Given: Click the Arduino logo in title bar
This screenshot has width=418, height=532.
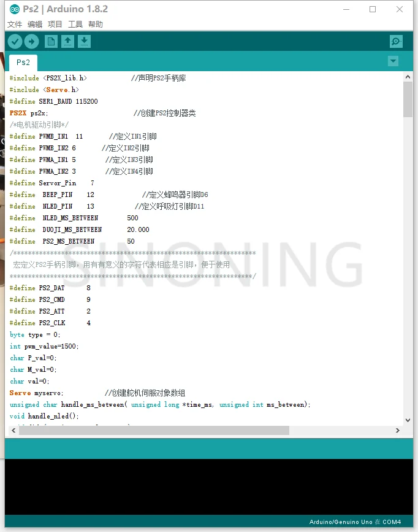Looking at the screenshot, I should pos(15,9).
